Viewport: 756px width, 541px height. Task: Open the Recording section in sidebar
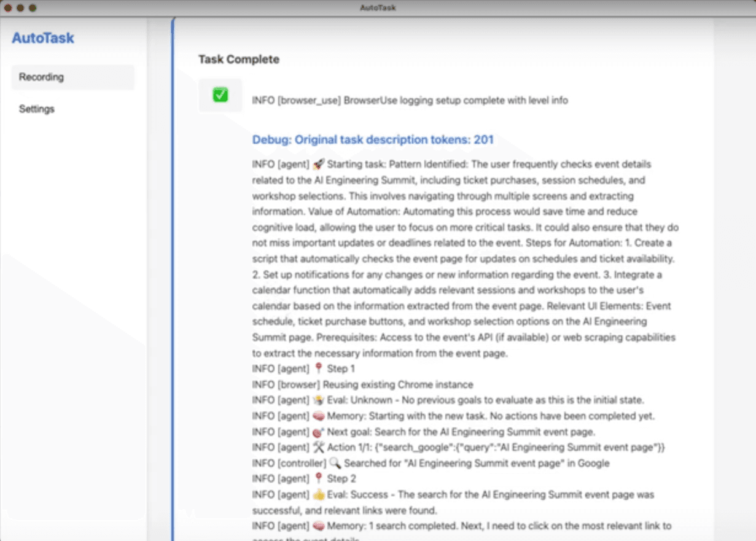[72, 77]
